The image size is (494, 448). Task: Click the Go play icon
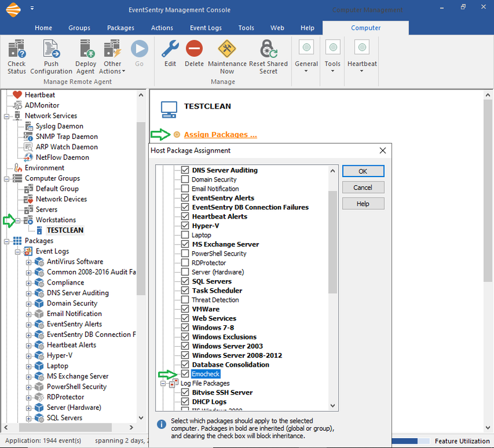tap(140, 49)
